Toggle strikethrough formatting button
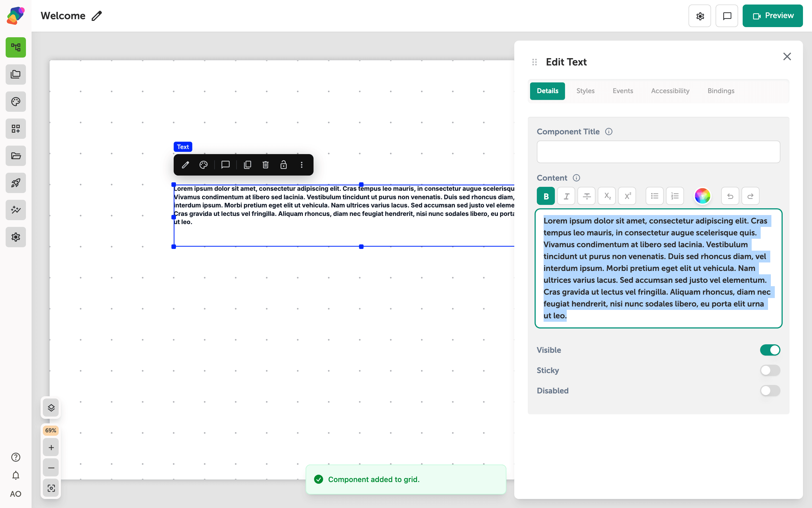Image resolution: width=812 pixels, height=508 pixels. pyautogui.click(x=586, y=196)
